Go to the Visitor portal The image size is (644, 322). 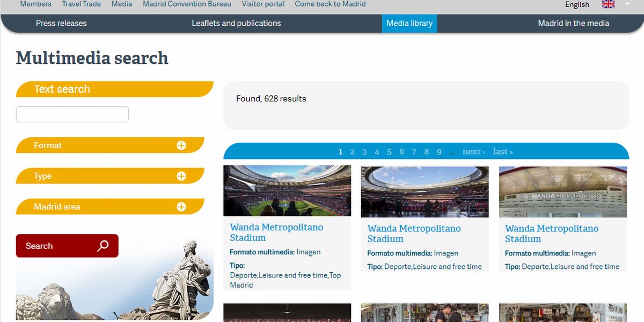pos(263,4)
